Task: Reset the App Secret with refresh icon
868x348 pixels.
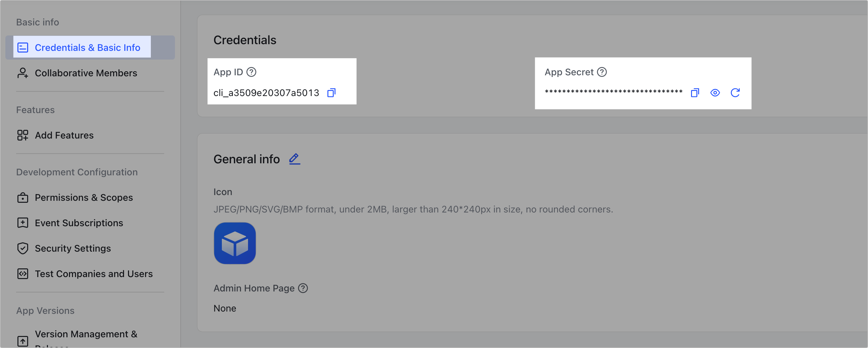Action: 735,93
